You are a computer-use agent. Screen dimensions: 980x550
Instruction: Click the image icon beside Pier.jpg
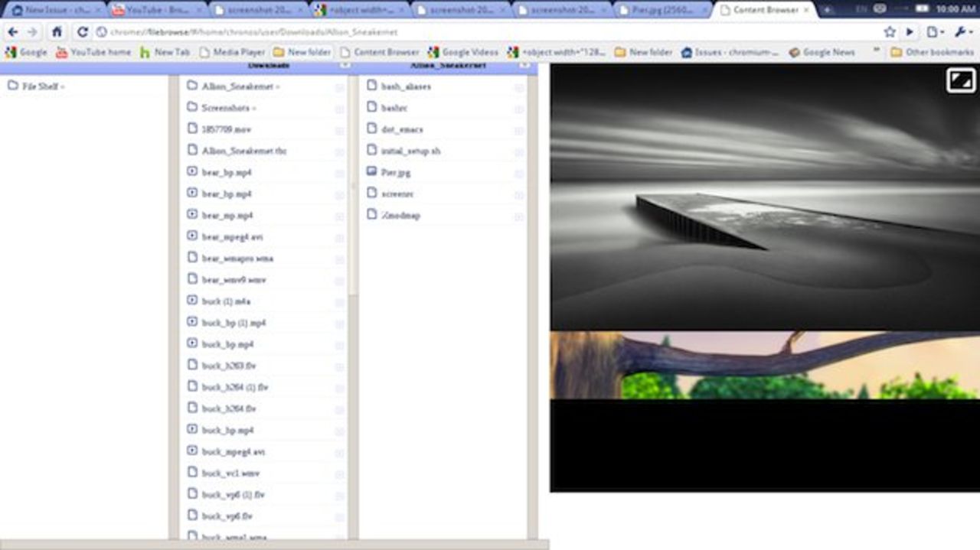(371, 171)
